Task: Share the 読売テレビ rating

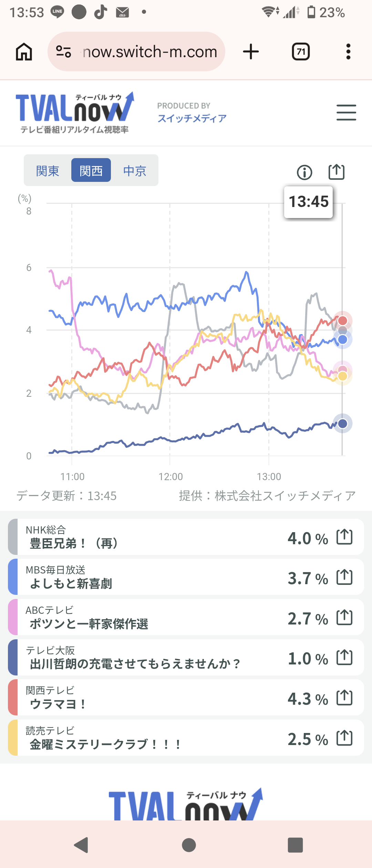Action: tap(344, 738)
